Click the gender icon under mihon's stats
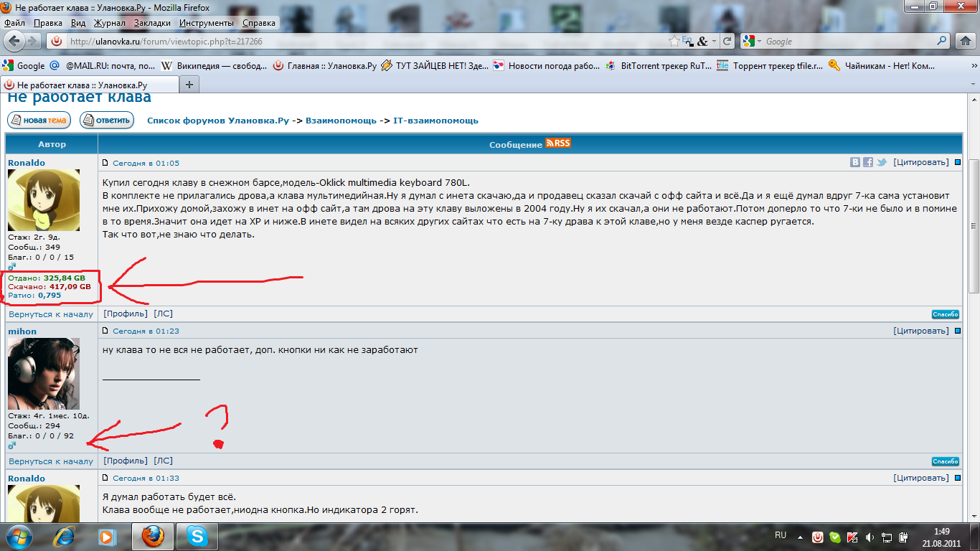The height and width of the screenshot is (551, 980). pyautogui.click(x=11, y=446)
